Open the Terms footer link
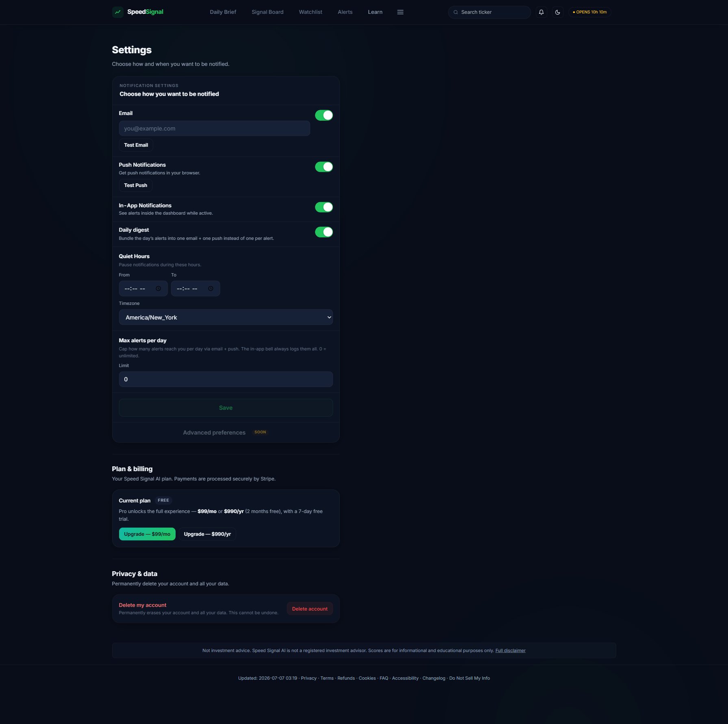728x724 pixels. (x=327, y=678)
